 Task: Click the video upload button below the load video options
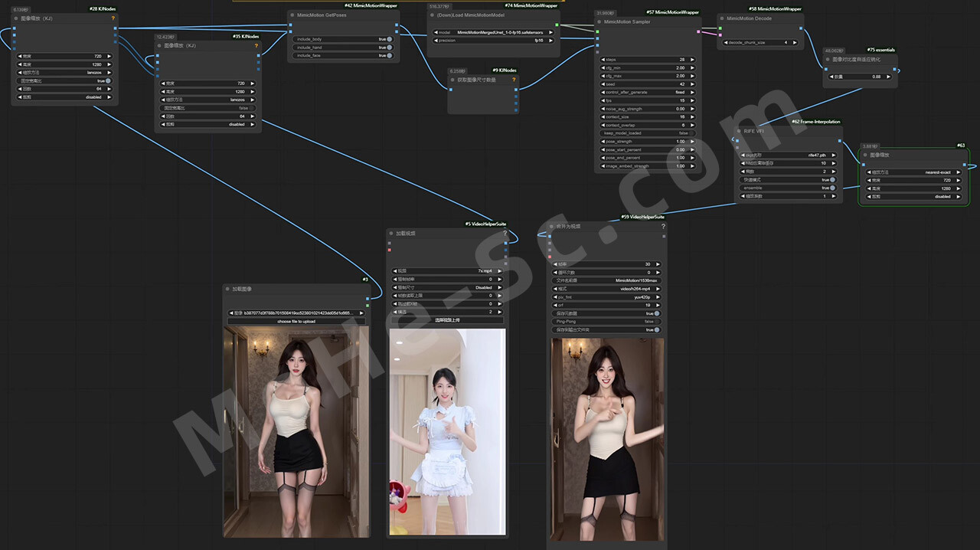tap(446, 320)
